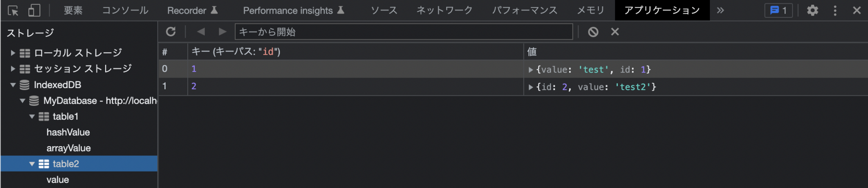This screenshot has width=868, height=188.
Task: Focus the キーから開始 key input field
Action: click(404, 32)
